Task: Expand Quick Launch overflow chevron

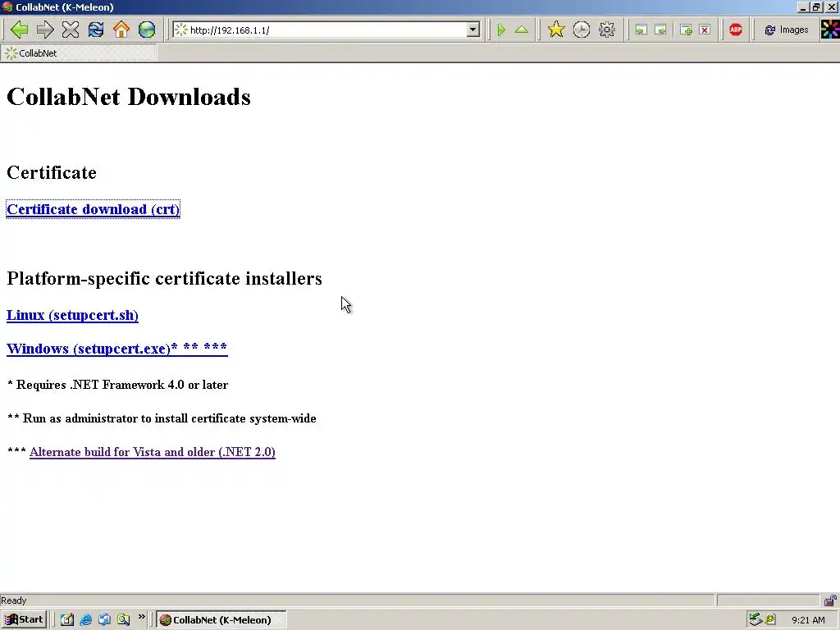Action: click(141, 618)
